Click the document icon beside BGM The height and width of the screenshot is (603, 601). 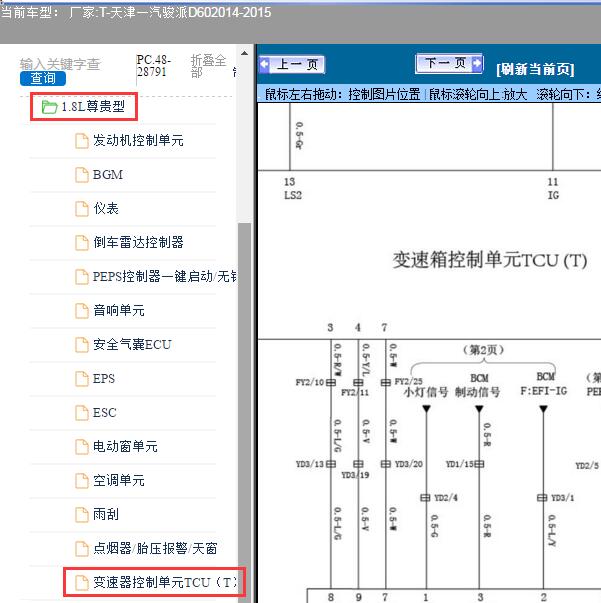(82, 175)
